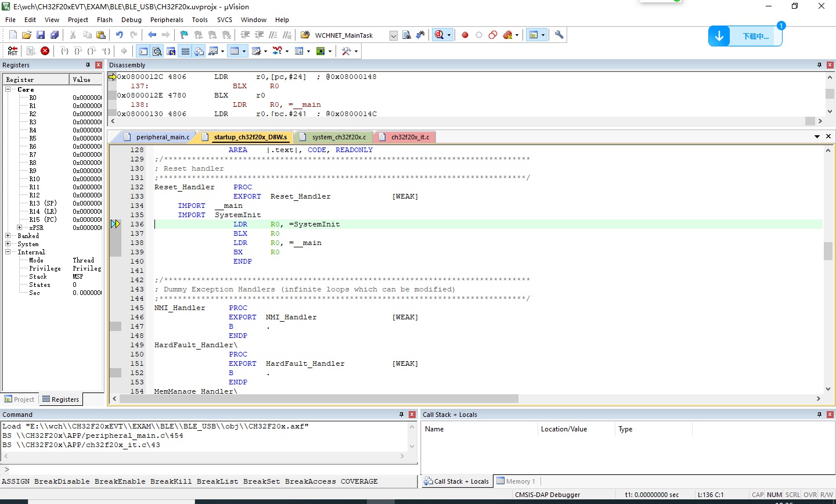Insert a bookmark with the flag icon
Image resolution: width=836 pixels, height=504 pixels.
(184, 35)
